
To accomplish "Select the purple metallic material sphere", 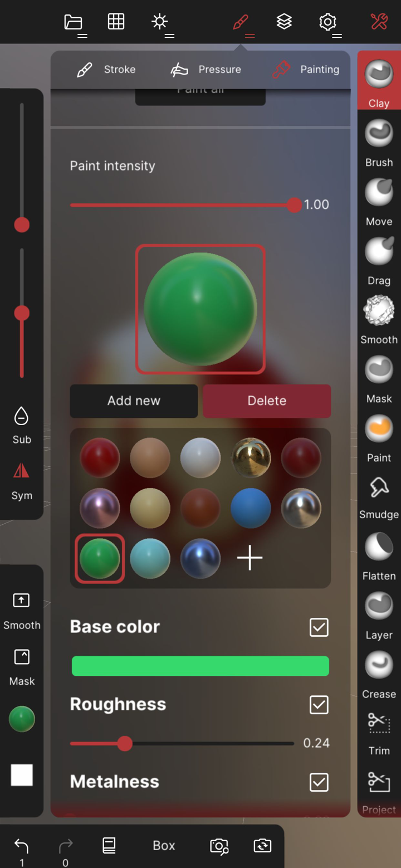I will point(100,508).
